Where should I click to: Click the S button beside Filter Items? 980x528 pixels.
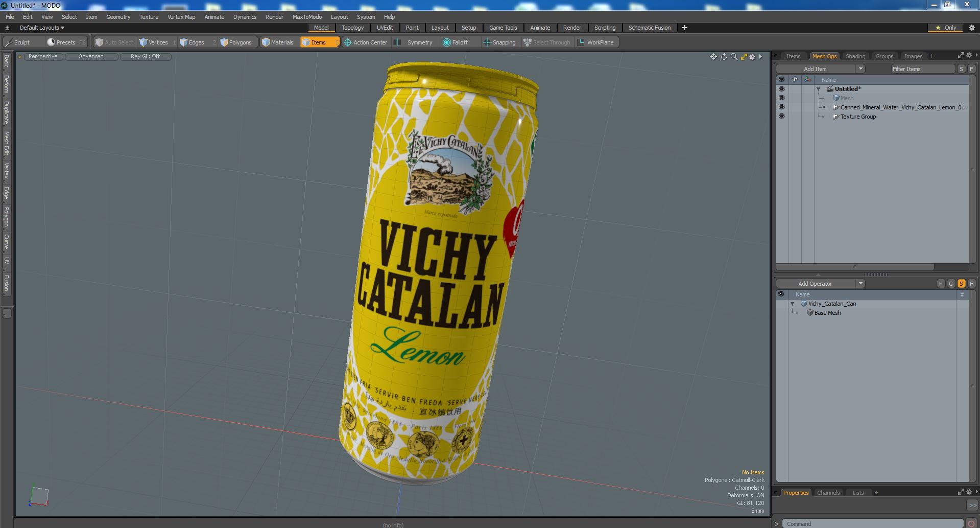[961, 69]
